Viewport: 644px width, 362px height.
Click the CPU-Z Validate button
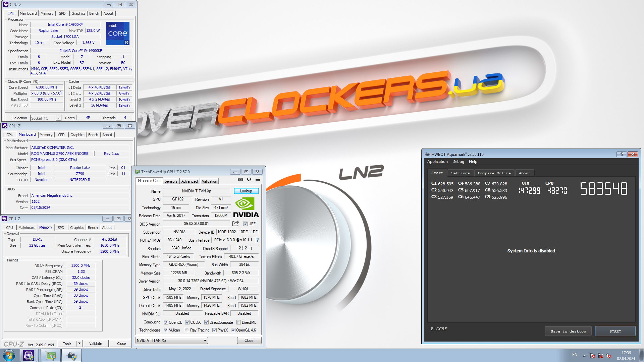pos(96,344)
